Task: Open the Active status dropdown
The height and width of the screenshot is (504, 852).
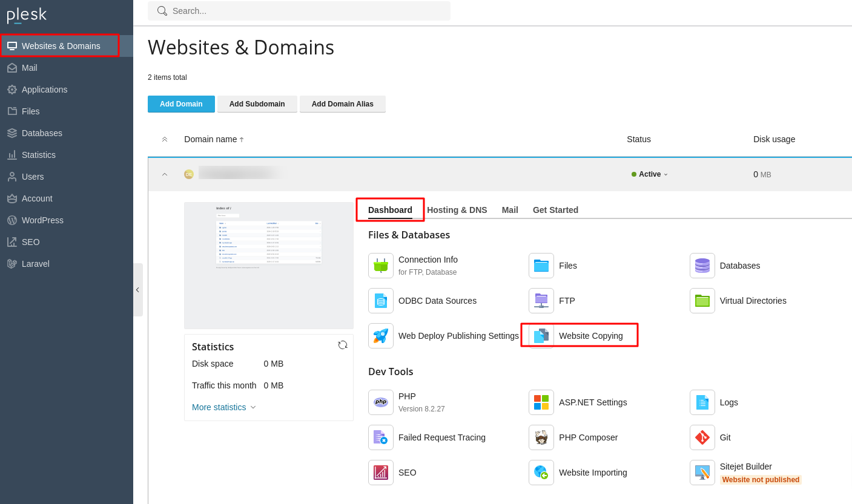Action: [x=650, y=174]
